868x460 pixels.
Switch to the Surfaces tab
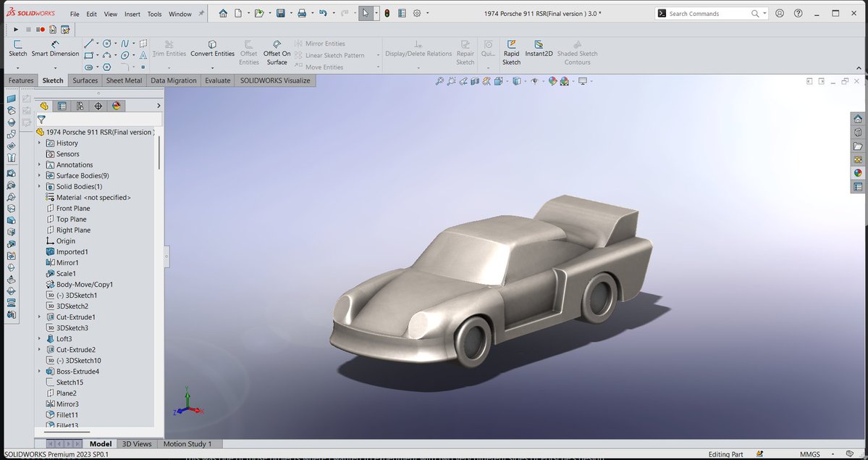[x=85, y=80]
